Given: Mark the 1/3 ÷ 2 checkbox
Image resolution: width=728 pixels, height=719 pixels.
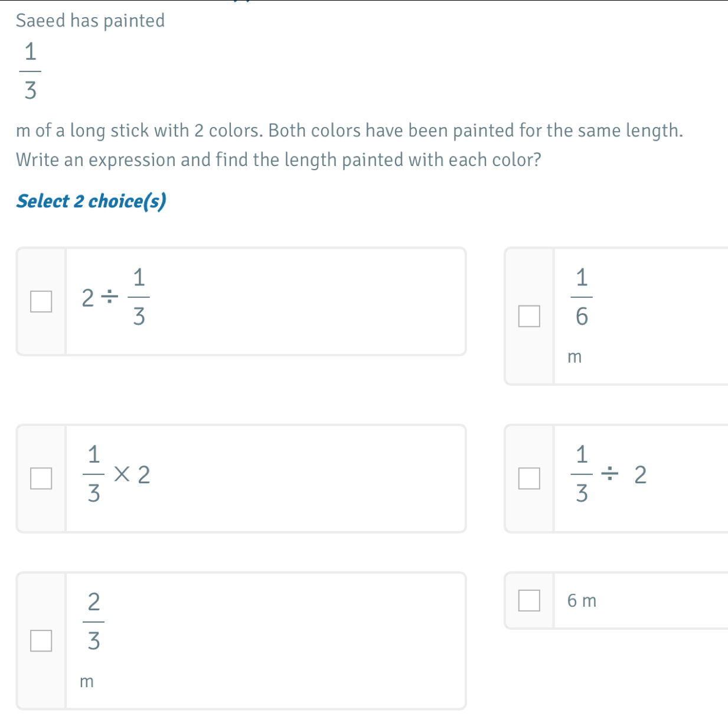Looking at the screenshot, I should (529, 479).
